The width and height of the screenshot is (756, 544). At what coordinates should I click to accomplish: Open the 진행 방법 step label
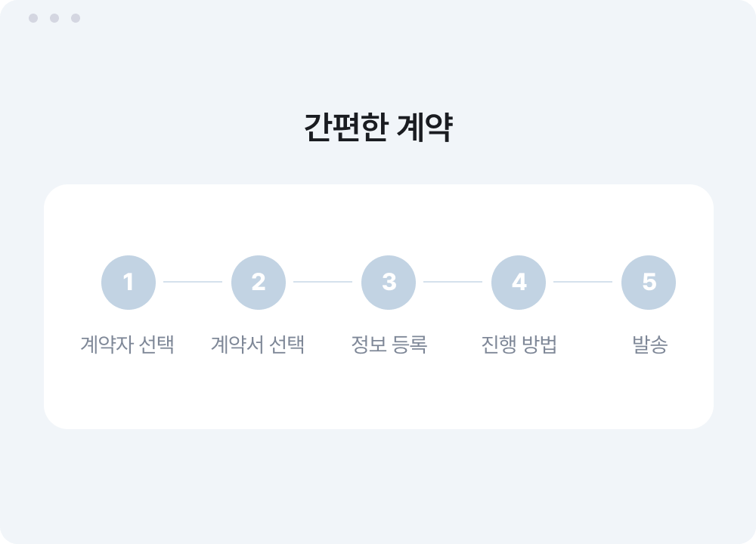pyautogui.click(x=519, y=345)
